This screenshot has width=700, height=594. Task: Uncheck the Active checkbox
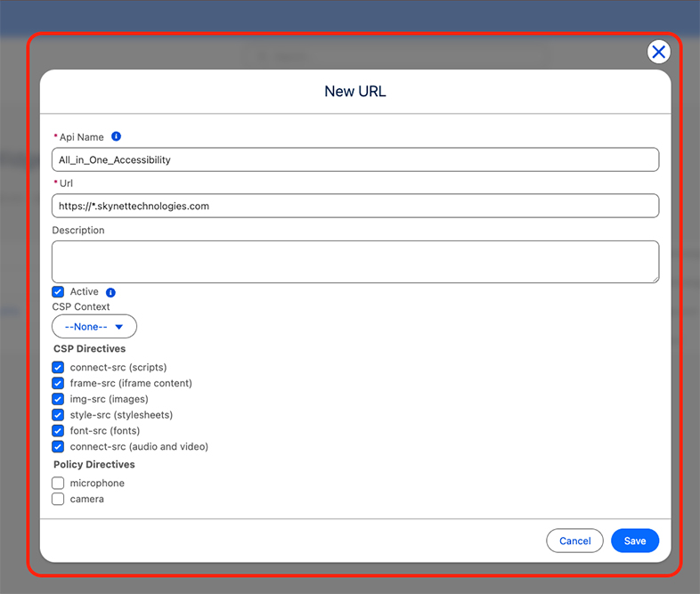click(x=58, y=292)
